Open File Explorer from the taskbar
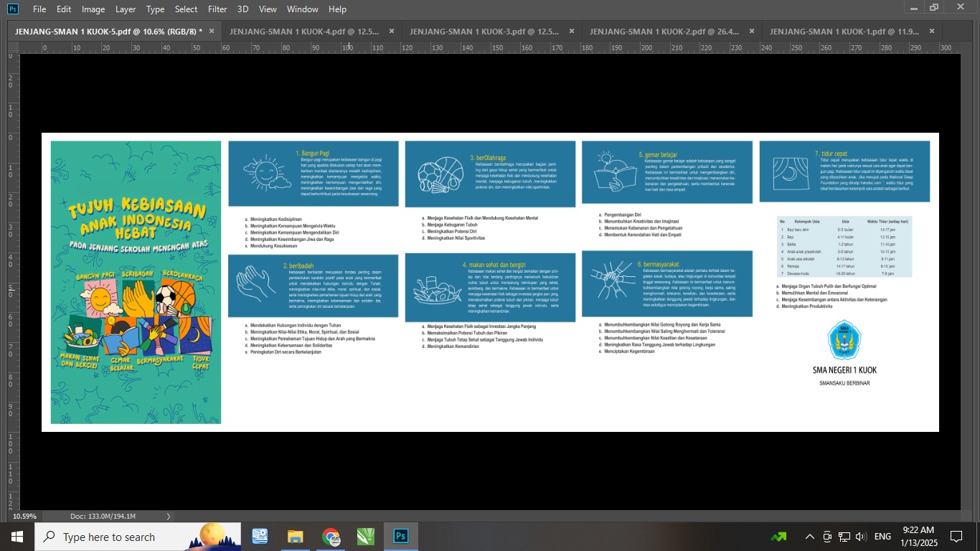The image size is (980, 551). (295, 537)
